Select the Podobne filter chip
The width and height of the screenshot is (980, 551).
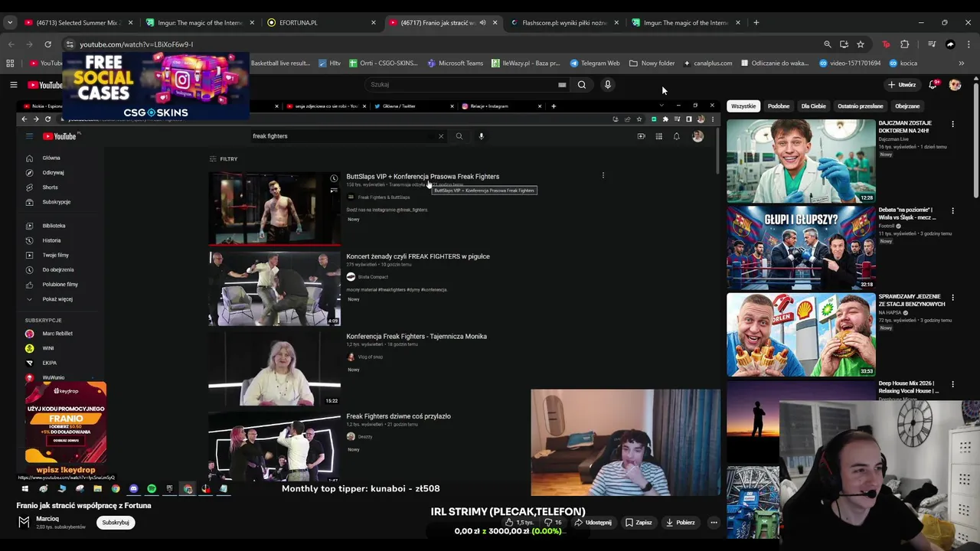point(779,106)
